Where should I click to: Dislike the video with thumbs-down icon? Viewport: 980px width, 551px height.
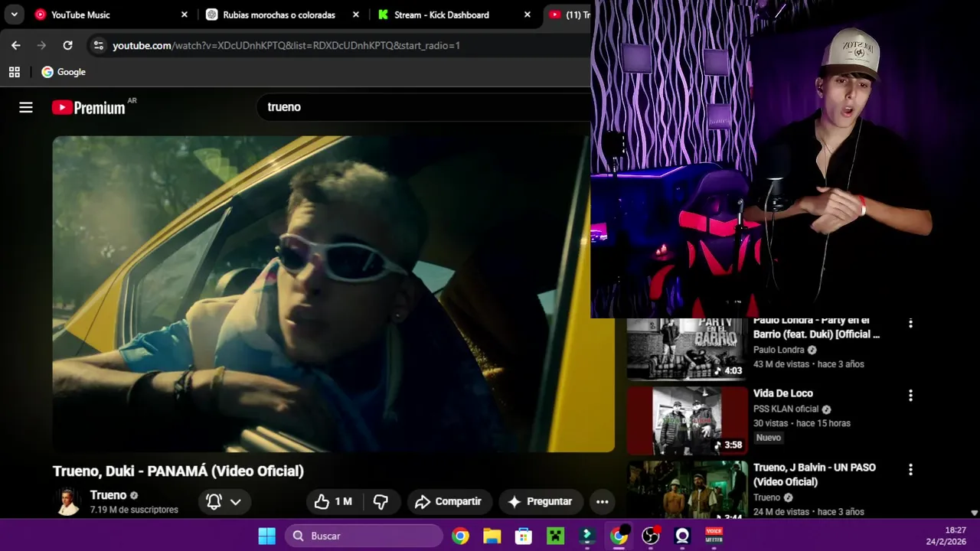point(381,501)
